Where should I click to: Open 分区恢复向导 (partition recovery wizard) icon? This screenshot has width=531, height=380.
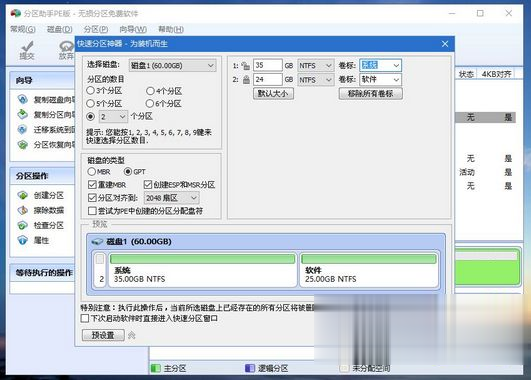click(x=23, y=145)
